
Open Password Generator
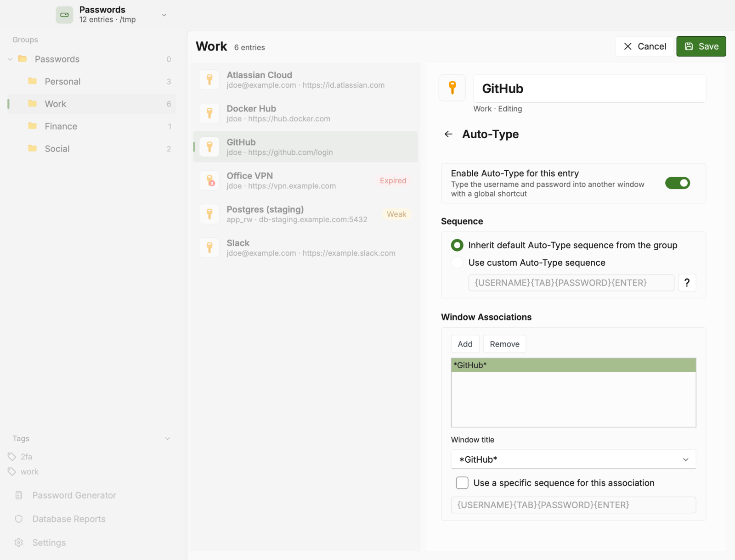pyautogui.click(x=74, y=495)
